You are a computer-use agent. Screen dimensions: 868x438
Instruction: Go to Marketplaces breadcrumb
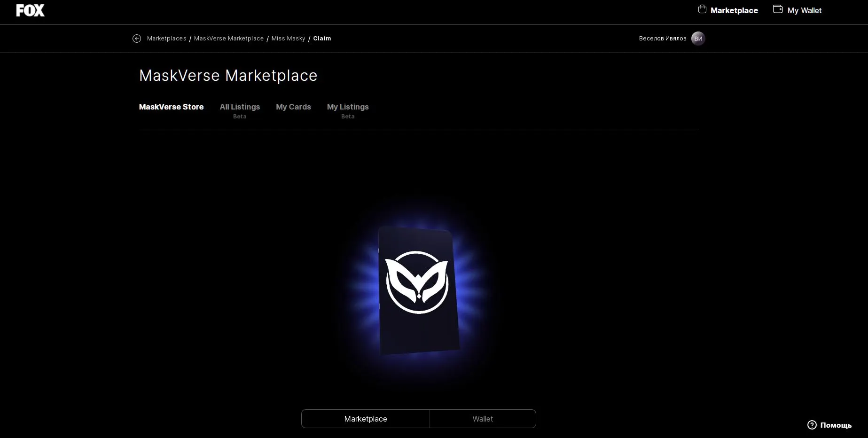point(166,39)
